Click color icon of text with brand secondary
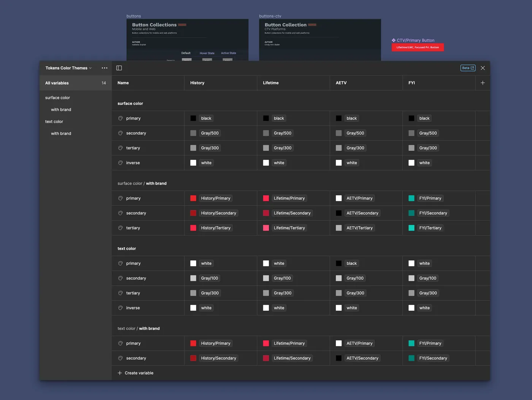The image size is (532, 400). tap(120, 358)
